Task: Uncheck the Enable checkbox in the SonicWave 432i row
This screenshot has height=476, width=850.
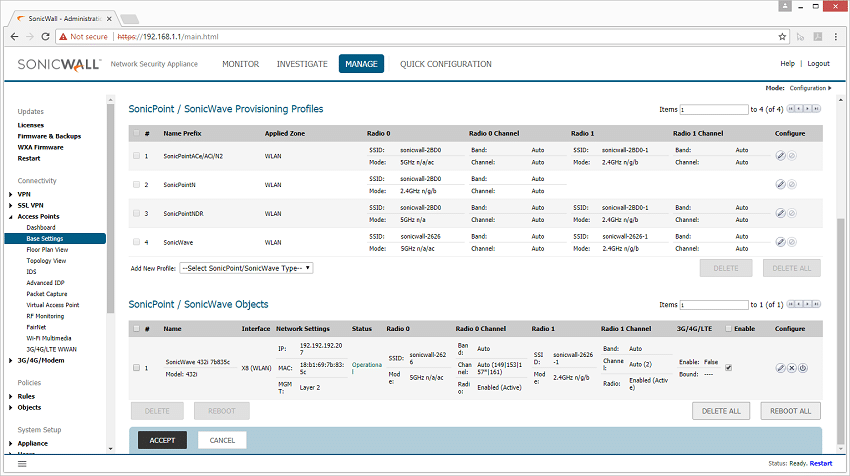Action: point(729,368)
